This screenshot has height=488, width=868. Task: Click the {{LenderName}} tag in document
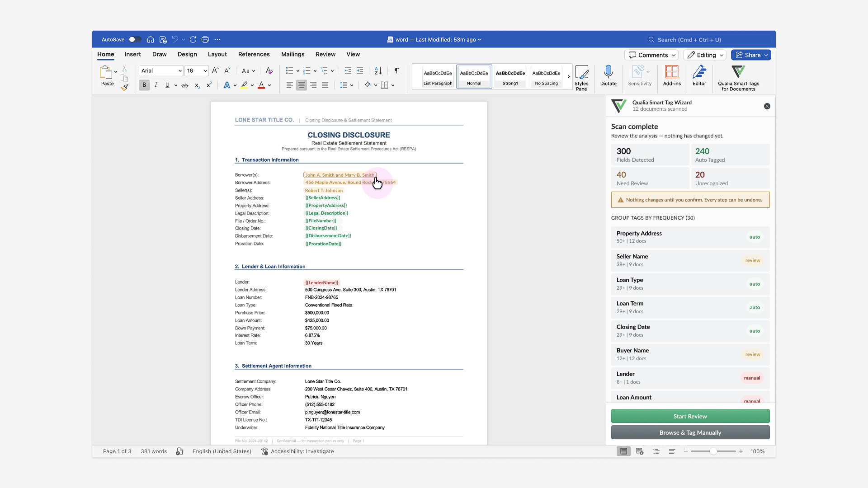322,282
